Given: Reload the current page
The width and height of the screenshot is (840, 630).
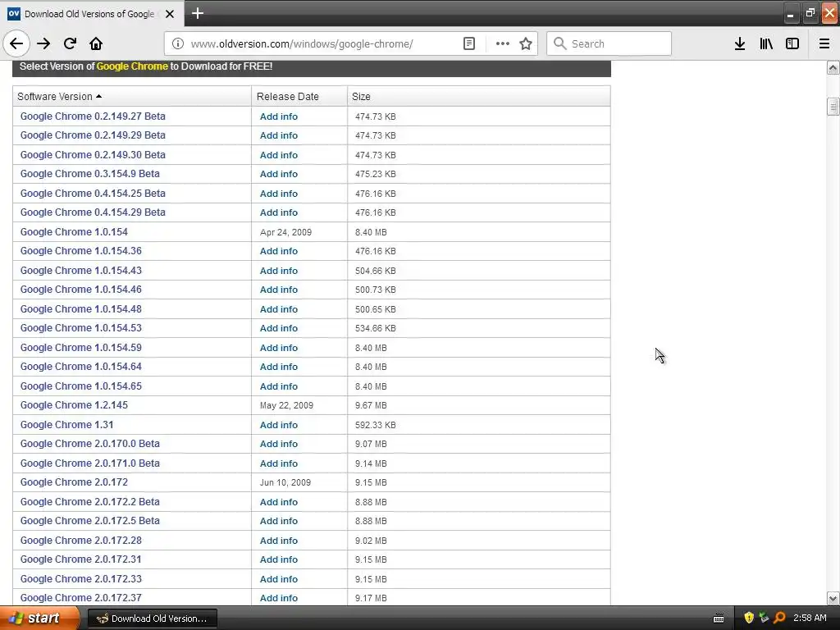Looking at the screenshot, I should point(70,43).
